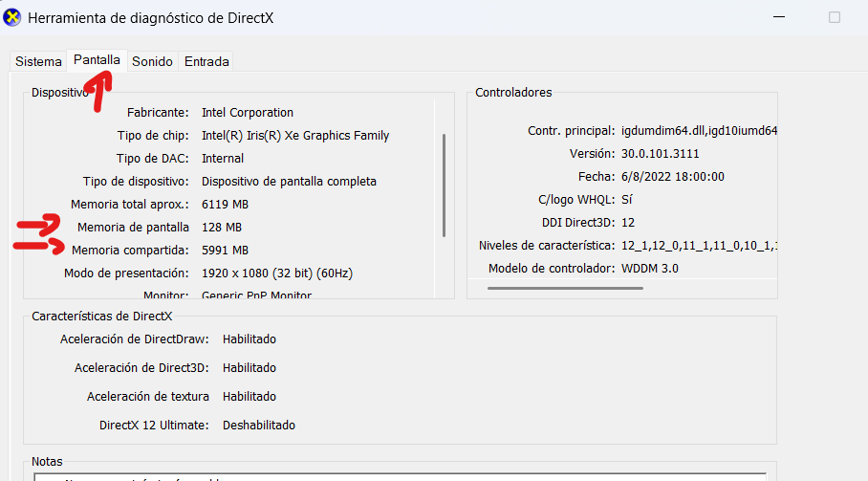The image size is (868, 481).
Task: Click the feature levels 12_1,12_0 value
Action: point(699,246)
